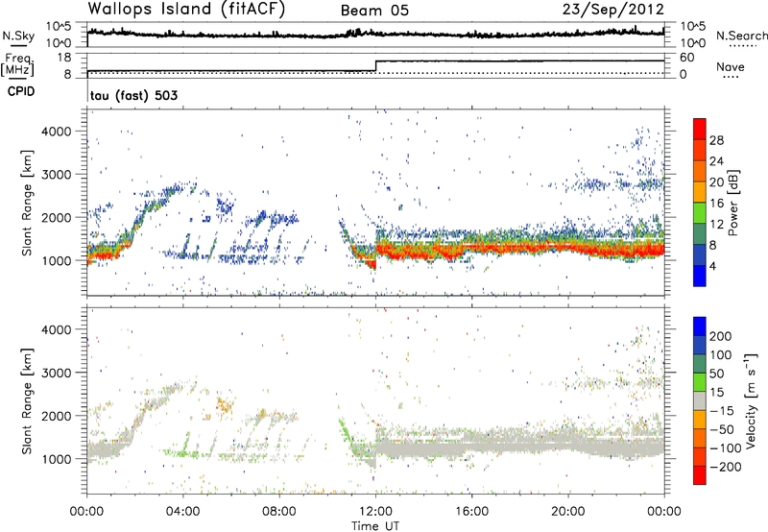
Task: Click the "Power [dB]" colorbar title
Action: (733, 203)
